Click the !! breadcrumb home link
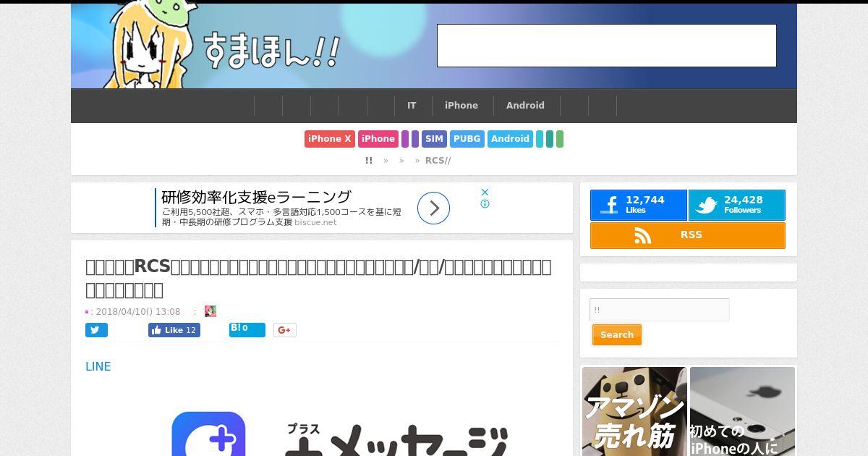 pyautogui.click(x=369, y=161)
